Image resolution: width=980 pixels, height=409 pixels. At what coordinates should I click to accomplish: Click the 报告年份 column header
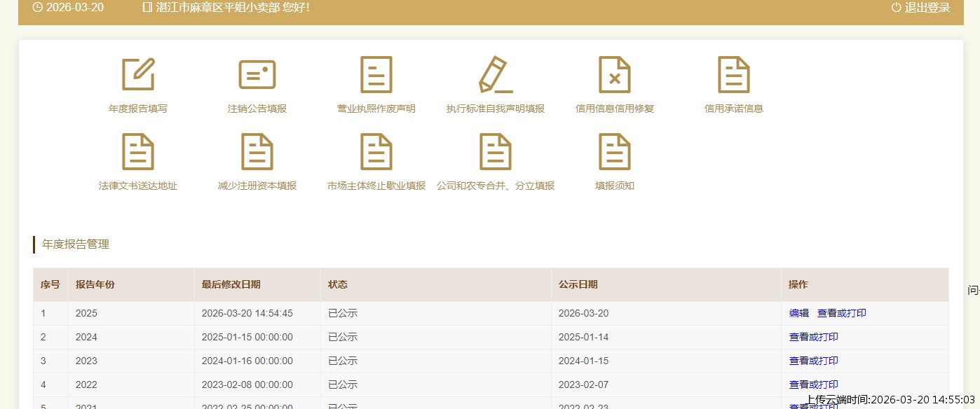(x=95, y=284)
